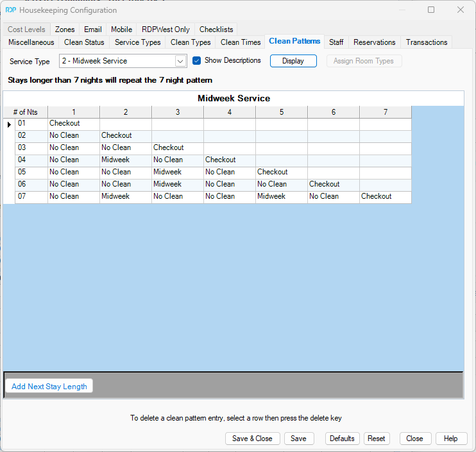Image resolution: width=476 pixels, height=452 pixels.
Task: Click the Save & Close button
Action: pyautogui.click(x=252, y=439)
